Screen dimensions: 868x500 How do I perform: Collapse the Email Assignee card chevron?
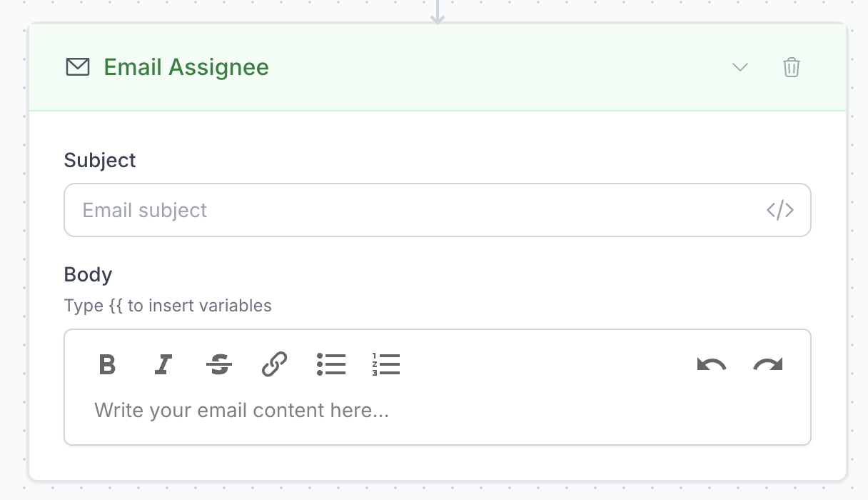point(740,67)
